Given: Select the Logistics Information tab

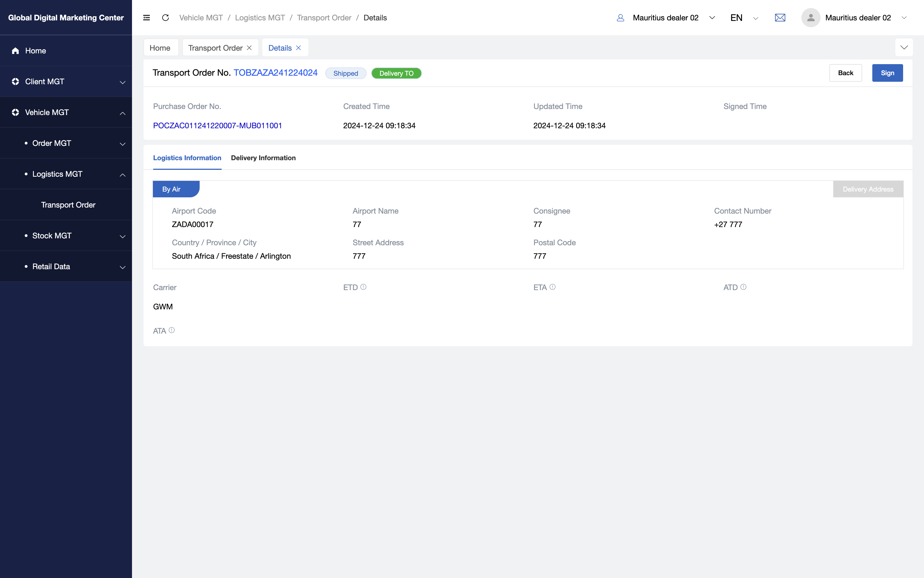Looking at the screenshot, I should (187, 158).
